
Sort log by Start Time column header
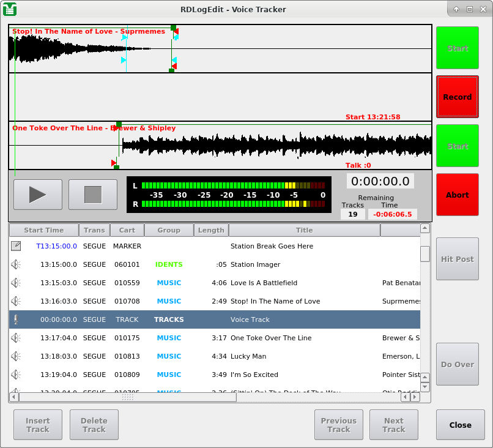pyautogui.click(x=43, y=230)
